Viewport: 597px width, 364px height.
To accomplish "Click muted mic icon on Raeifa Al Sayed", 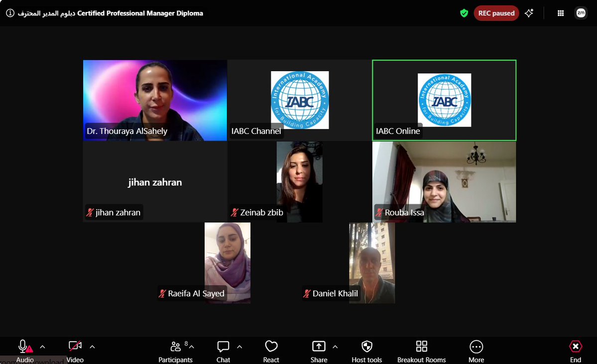I will point(162,294).
